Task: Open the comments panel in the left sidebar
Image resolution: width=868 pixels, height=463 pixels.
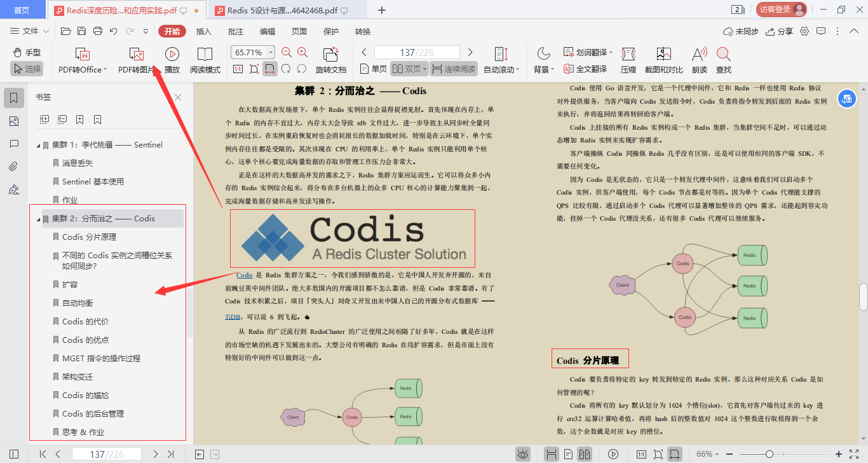Action: (x=14, y=144)
